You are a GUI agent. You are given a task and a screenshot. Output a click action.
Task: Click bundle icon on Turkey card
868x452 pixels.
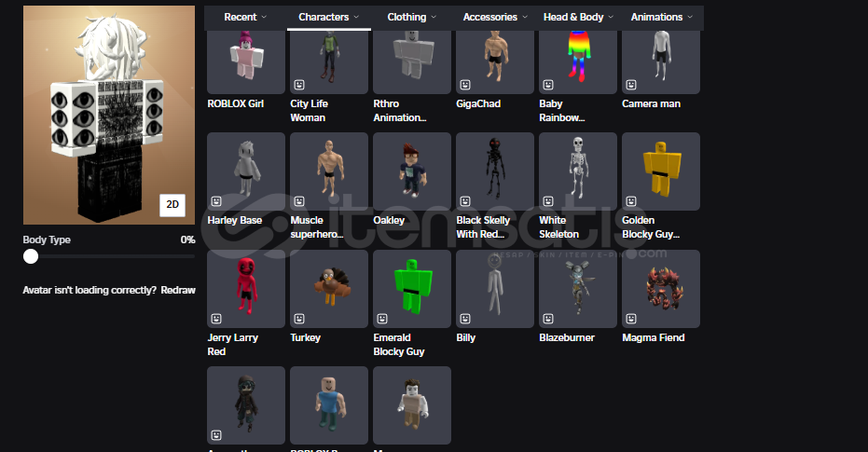pyautogui.click(x=299, y=319)
